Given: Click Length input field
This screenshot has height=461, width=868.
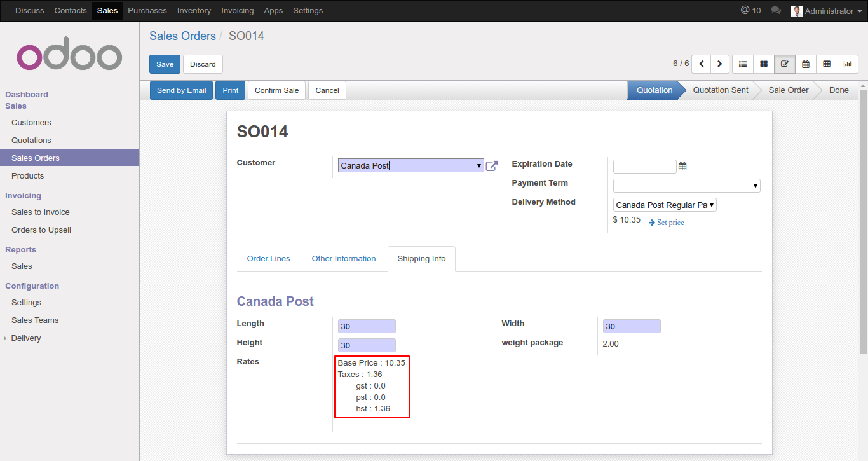Looking at the screenshot, I should (x=367, y=326).
